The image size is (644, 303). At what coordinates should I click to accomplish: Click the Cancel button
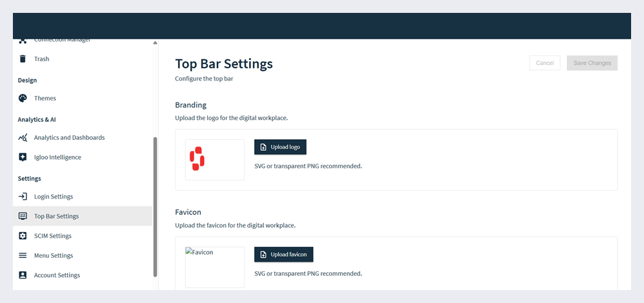tap(545, 63)
